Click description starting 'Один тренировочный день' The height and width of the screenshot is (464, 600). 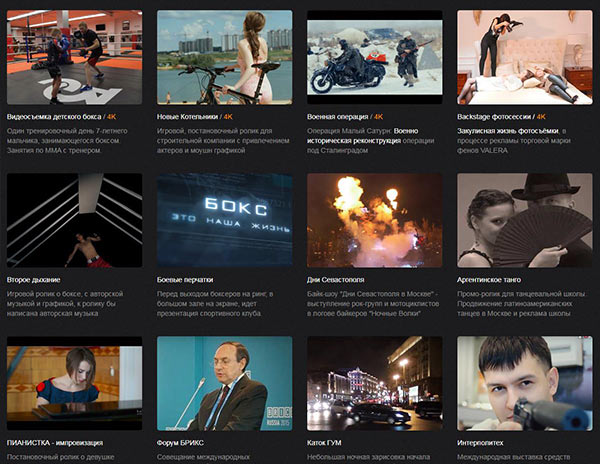click(67, 140)
